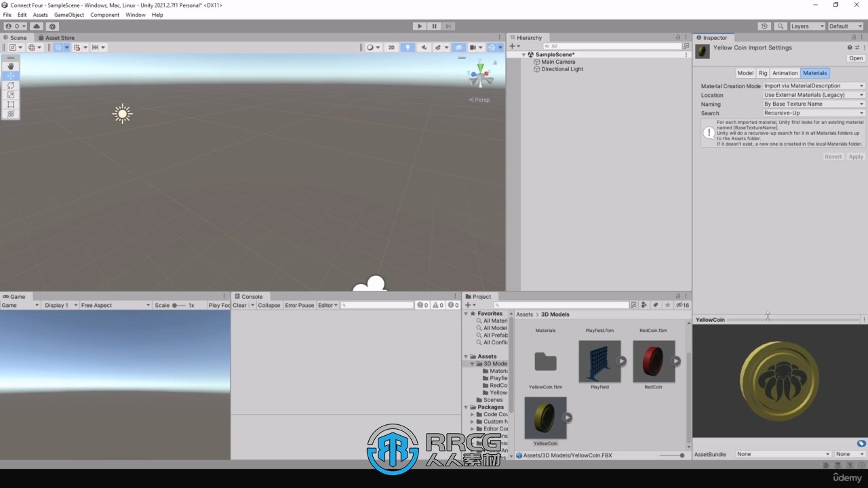Open the scene camera settings dropdown
The height and width of the screenshot is (488, 868).
476,47
